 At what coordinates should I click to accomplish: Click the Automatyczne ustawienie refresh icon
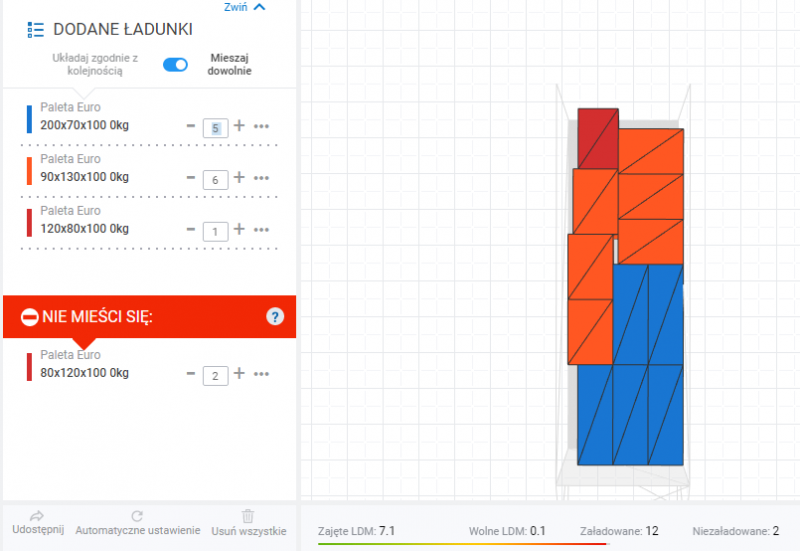[138, 515]
